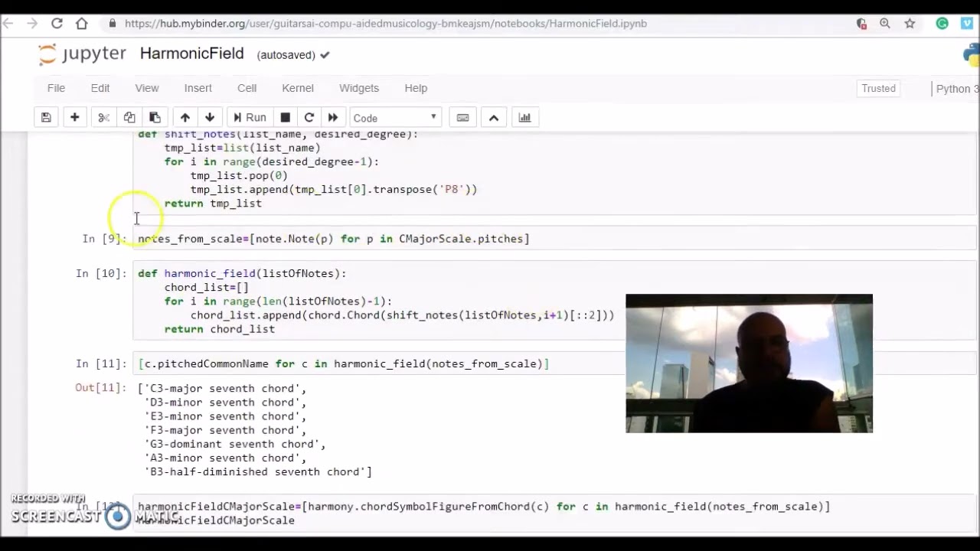Viewport: 980px width, 551px height.
Task: Bookmark this page with the star icon
Action: click(x=910, y=24)
